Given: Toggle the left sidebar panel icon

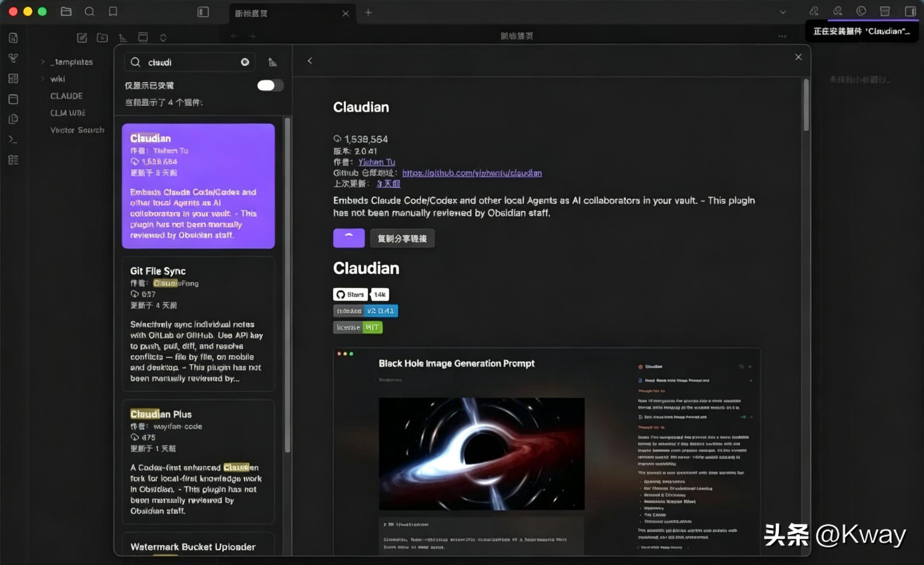Looking at the screenshot, I should (x=203, y=12).
